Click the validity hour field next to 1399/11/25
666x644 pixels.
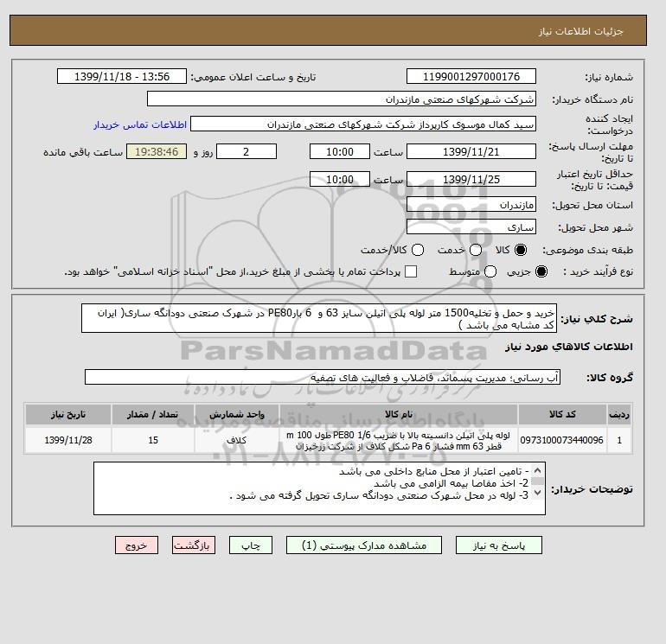pyautogui.click(x=340, y=179)
